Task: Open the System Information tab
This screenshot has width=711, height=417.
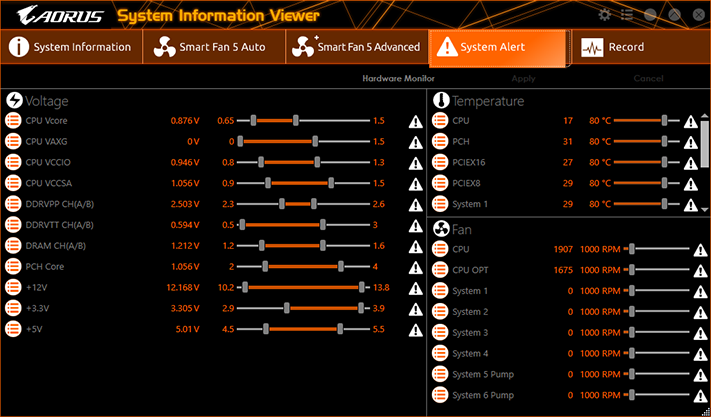Action: (x=71, y=47)
